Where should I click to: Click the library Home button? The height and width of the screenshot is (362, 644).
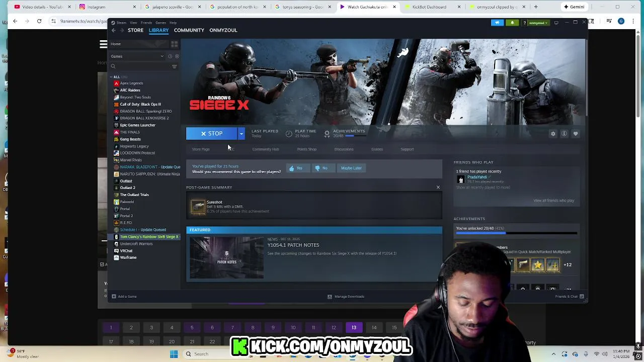pos(139,44)
